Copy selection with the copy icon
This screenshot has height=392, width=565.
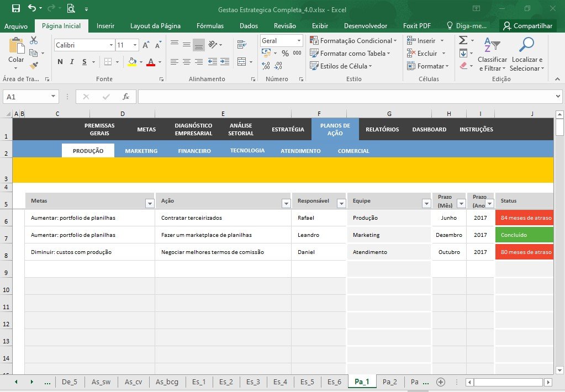[x=34, y=53]
